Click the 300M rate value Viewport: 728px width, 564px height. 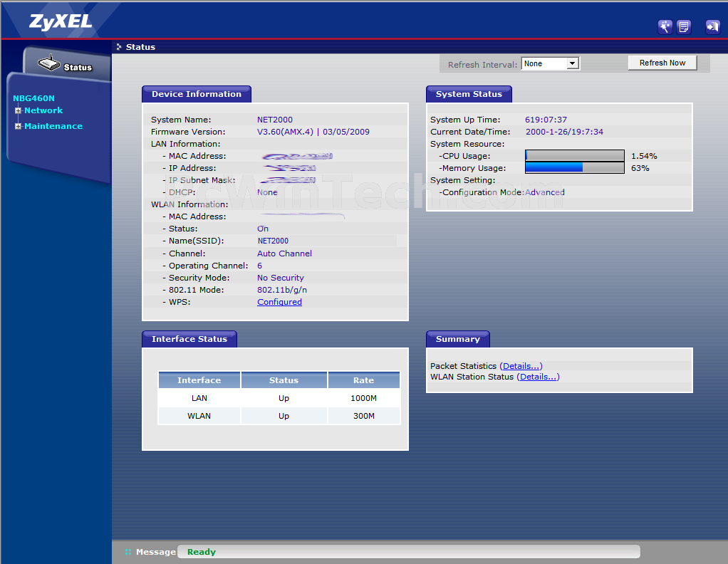coord(363,416)
